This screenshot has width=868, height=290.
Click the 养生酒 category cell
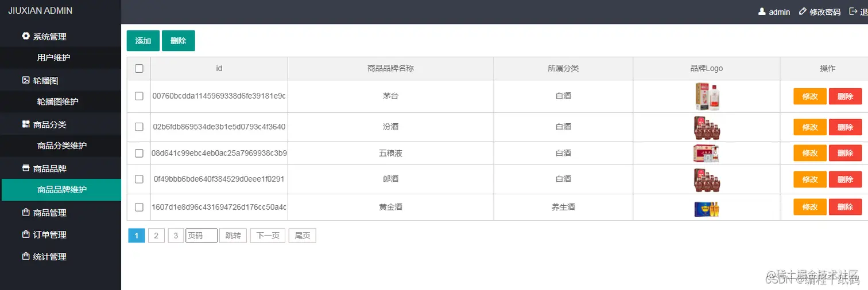point(563,207)
